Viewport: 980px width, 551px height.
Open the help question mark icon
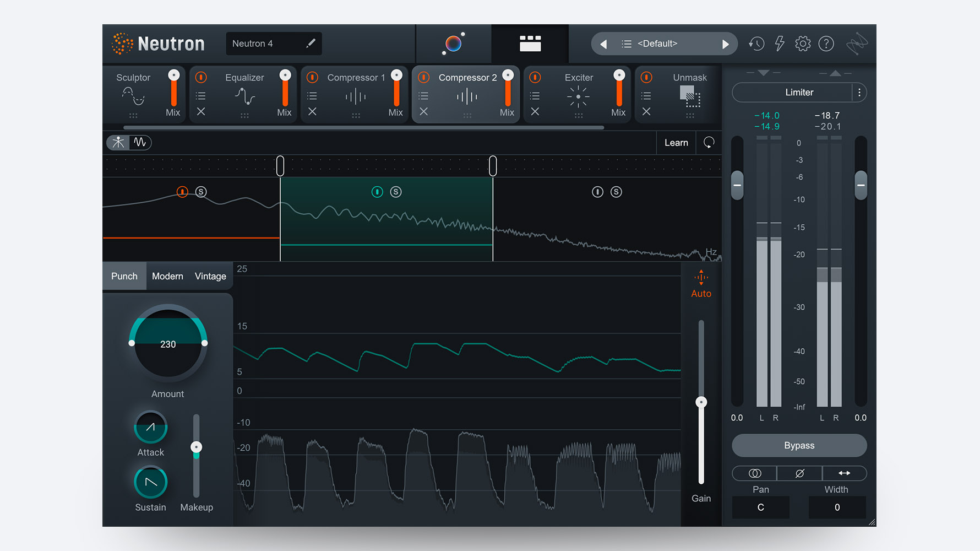(x=826, y=44)
